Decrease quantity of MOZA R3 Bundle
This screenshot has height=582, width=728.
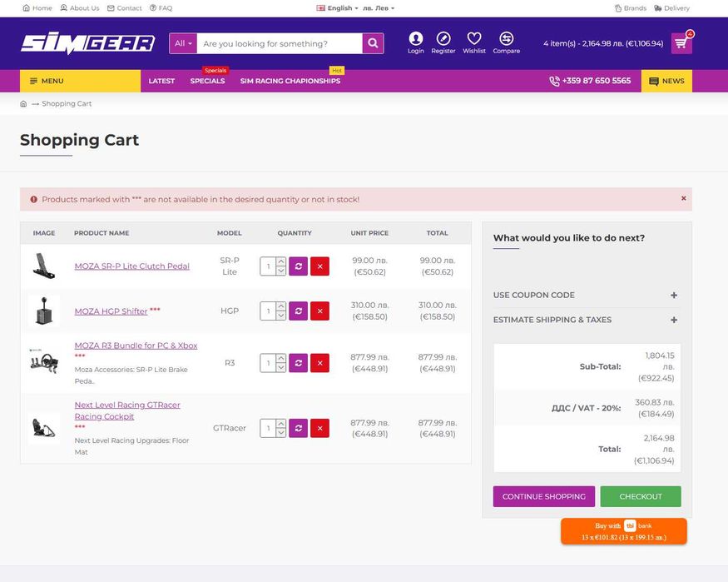tap(281, 367)
